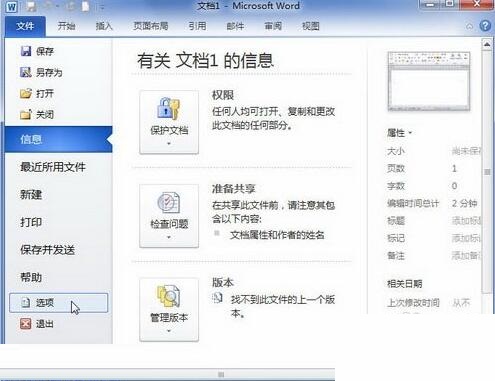
Task: Click the Word application icon in title bar
Action: point(11,7)
